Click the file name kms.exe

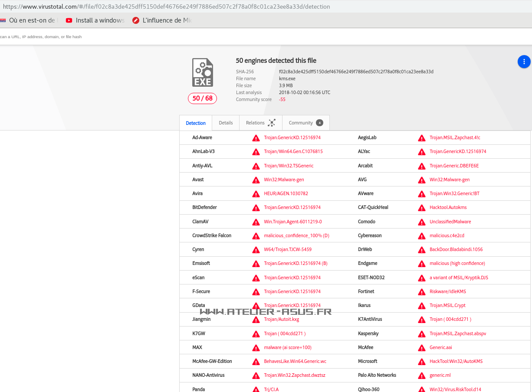[x=287, y=78]
